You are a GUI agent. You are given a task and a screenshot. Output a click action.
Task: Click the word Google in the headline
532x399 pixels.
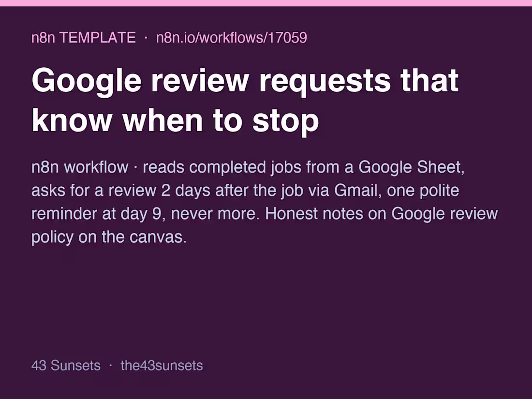[x=86, y=82]
